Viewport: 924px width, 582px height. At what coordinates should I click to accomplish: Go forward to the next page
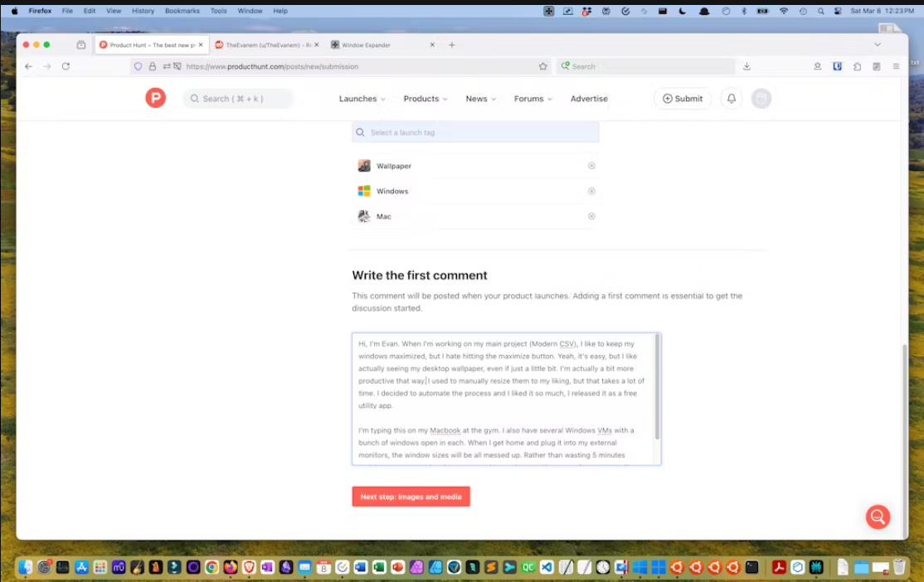tap(47, 66)
